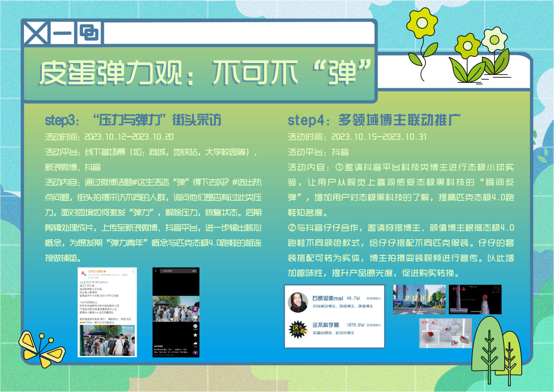
Task: Click the line 加趣味性，提升产品曝光度，促进购买转换。
Action: 374,273
